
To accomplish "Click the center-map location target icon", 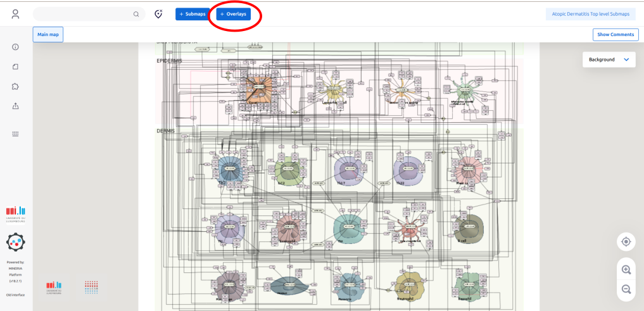I will (x=626, y=241).
